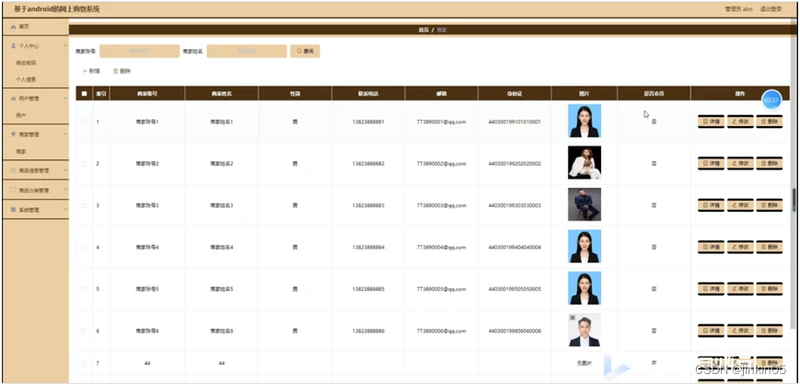Click 详情 button for 商家账号4 row
800x385 pixels.
coord(711,247)
